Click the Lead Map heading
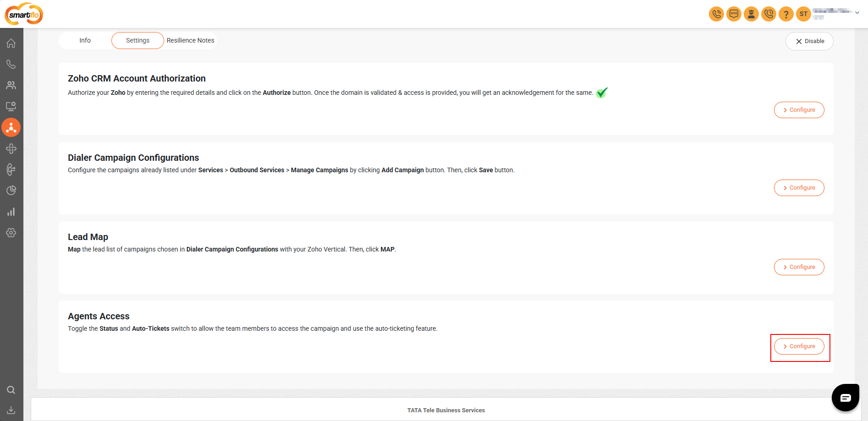 tap(88, 237)
